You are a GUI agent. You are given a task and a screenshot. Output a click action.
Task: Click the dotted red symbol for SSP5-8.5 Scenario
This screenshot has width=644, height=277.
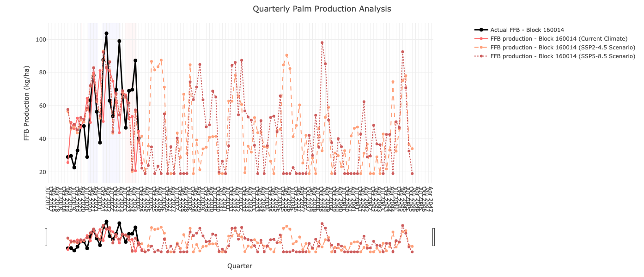coord(480,56)
